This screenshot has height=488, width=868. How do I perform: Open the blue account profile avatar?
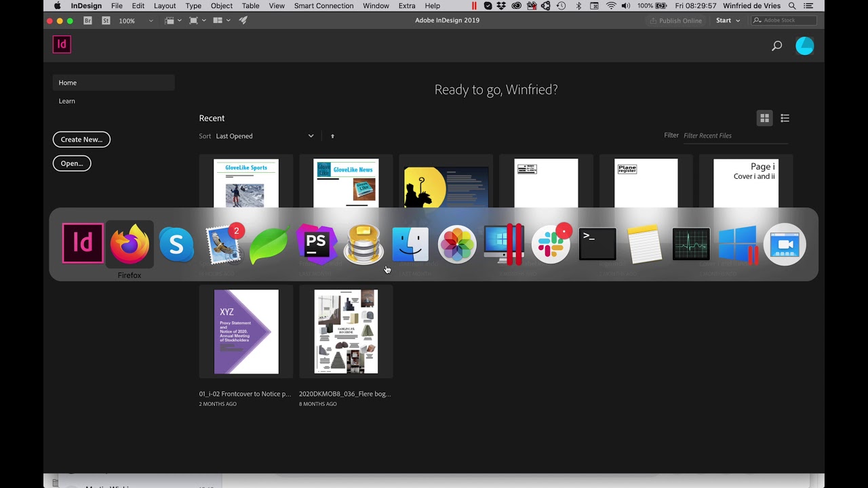point(805,45)
